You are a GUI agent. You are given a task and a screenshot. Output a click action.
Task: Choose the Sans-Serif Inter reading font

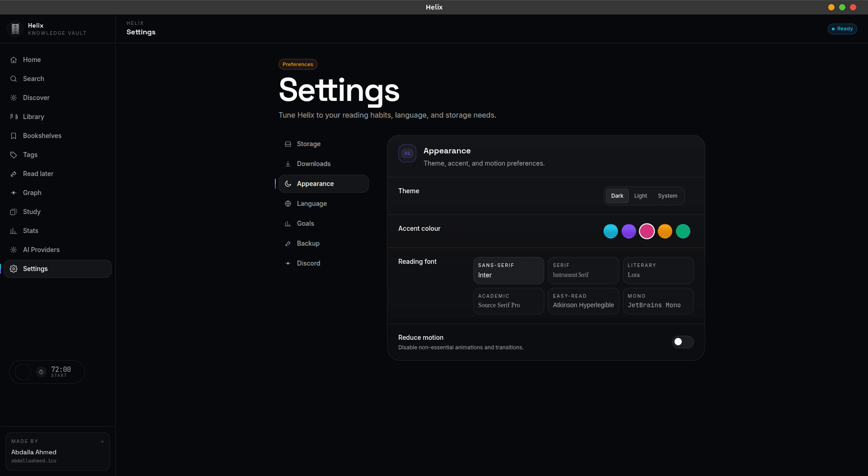(x=509, y=271)
